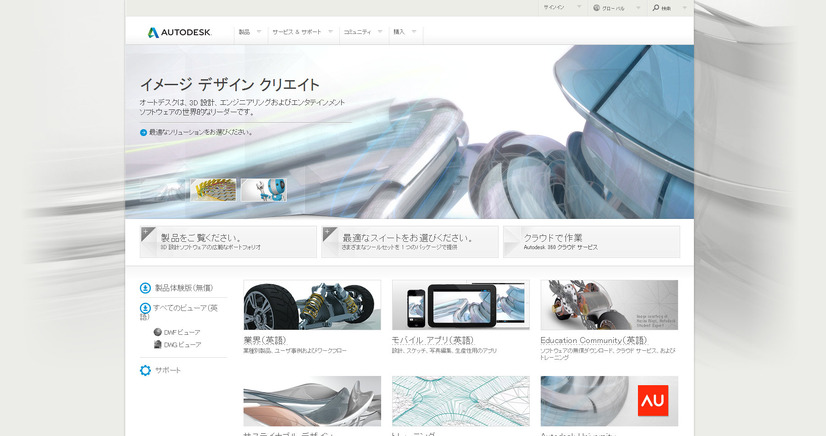
Task: Expand the サービス & サポート menu arrow
Action: [330, 32]
